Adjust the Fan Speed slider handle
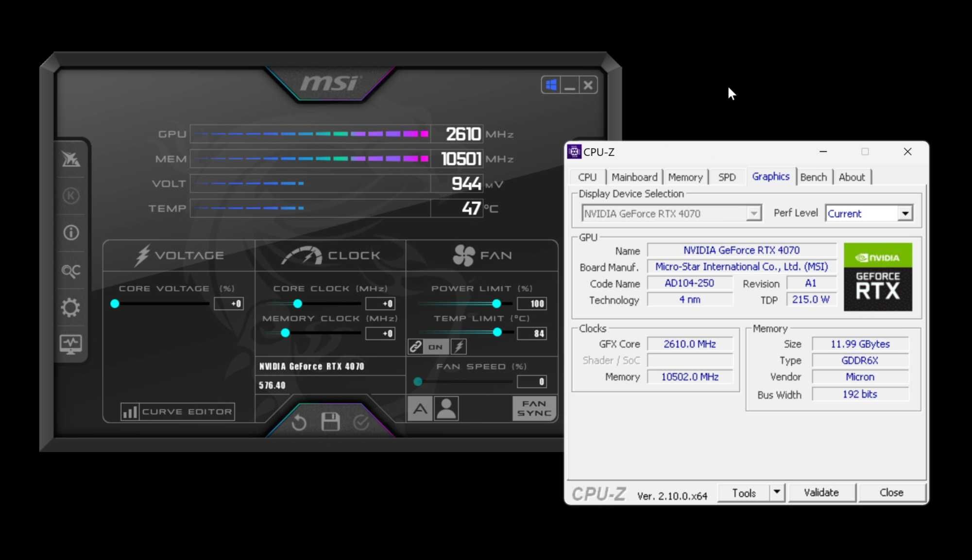This screenshot has width=972, height=560. pos(418,382)
